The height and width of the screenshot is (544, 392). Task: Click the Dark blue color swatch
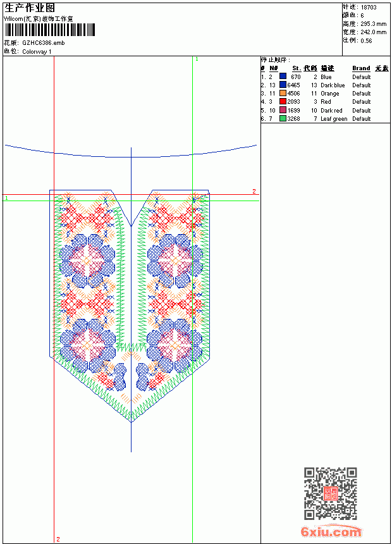283,85
